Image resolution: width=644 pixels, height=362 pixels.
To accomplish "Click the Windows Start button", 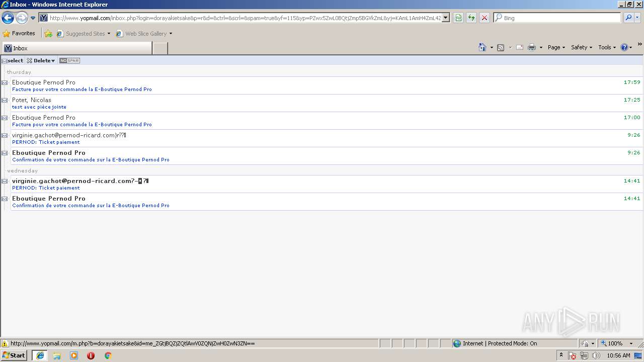I will 14,355.
